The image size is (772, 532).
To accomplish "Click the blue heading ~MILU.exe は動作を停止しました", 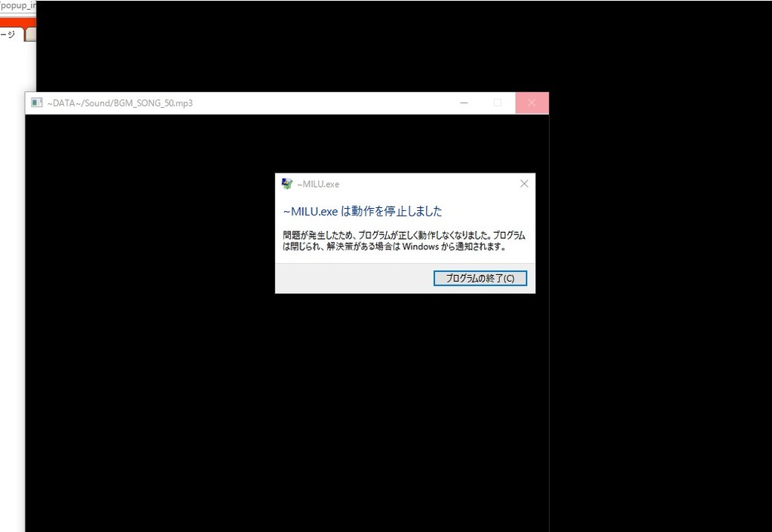I will pos(362,211).
